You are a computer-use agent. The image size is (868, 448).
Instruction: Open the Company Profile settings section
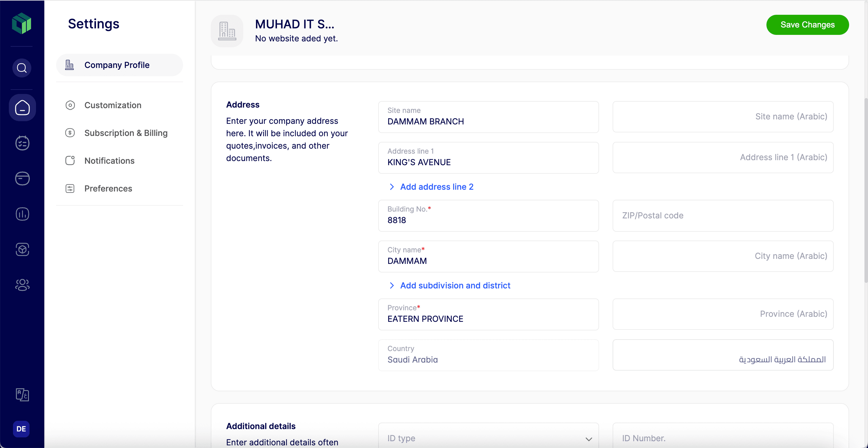pos(120,65)
